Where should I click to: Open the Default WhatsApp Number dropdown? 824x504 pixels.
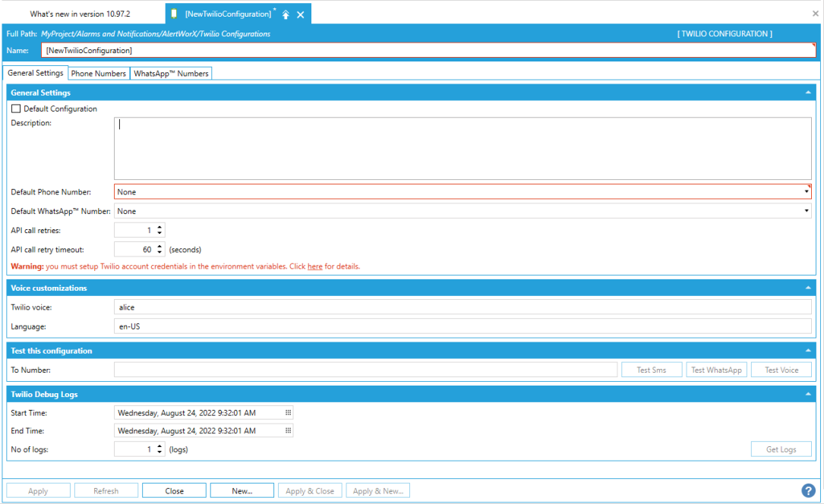807,212
